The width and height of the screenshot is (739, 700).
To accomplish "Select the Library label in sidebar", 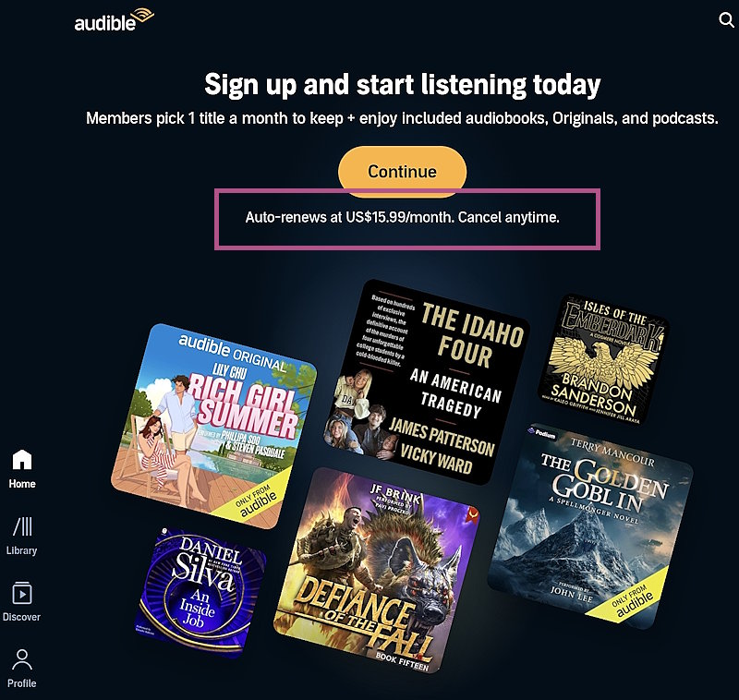I will pos(21,550).
